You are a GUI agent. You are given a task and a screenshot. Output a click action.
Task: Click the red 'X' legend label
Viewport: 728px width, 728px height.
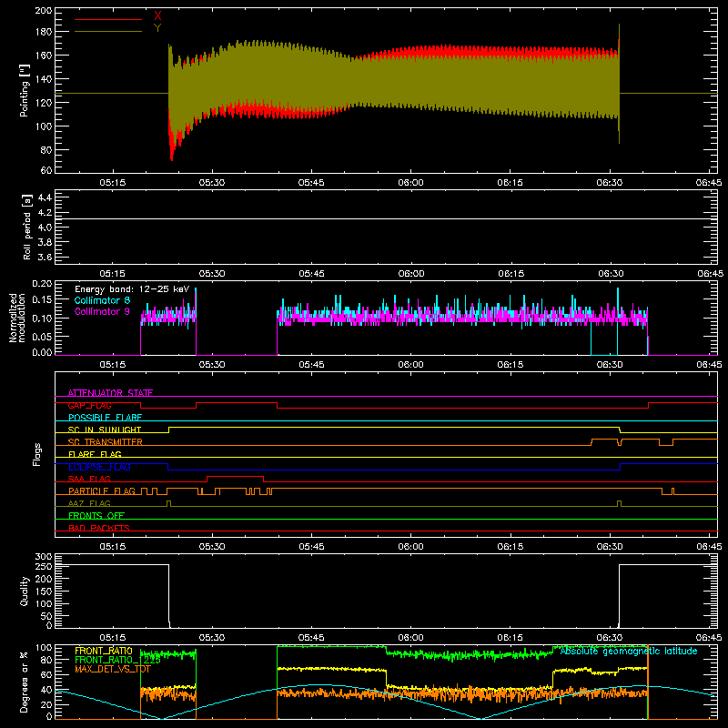(157, 16)
